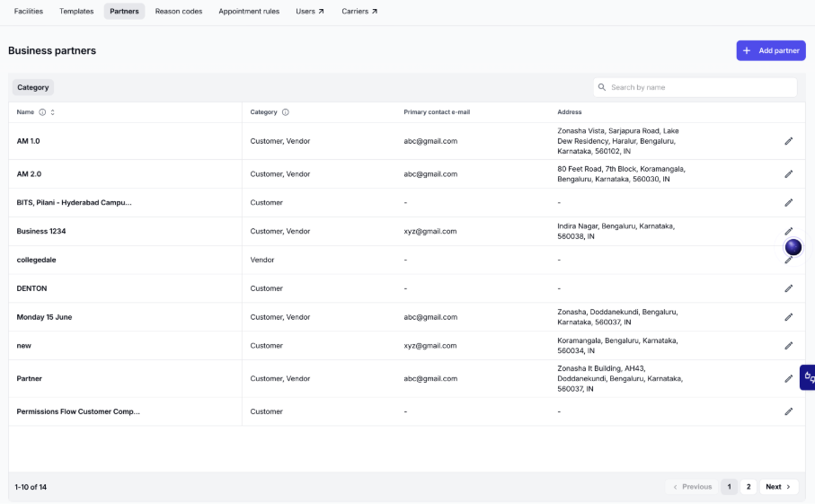Switch to the Facilities tab

pyautogui.click(x=29, y=11)
